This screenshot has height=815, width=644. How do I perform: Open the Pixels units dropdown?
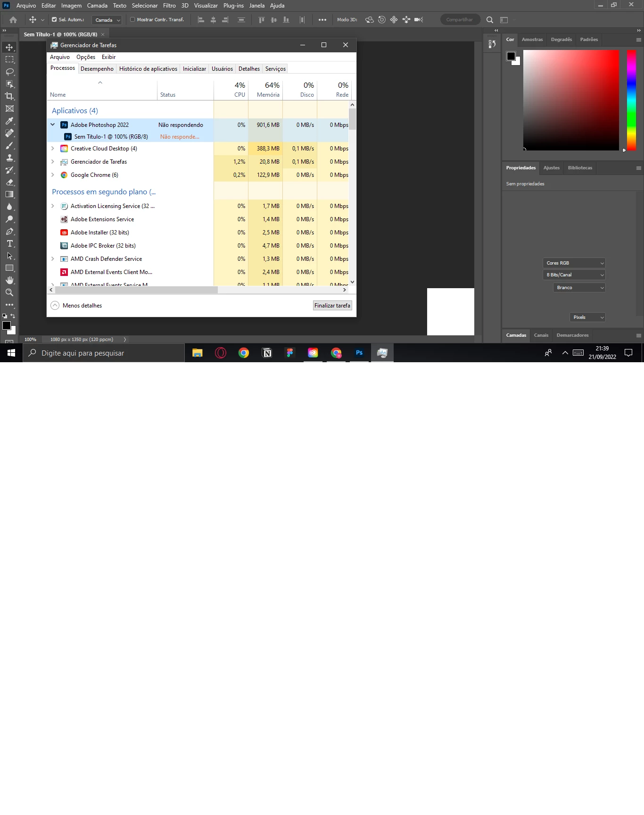[587, 317]
